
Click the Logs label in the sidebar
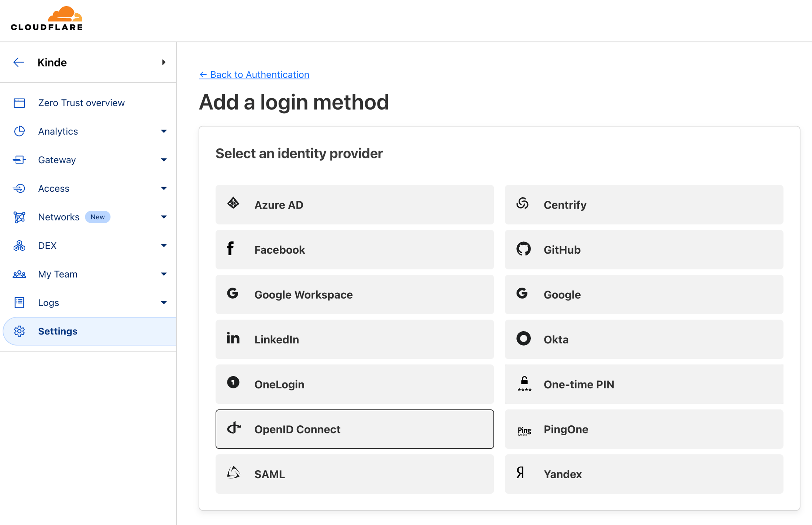[48, 303]
